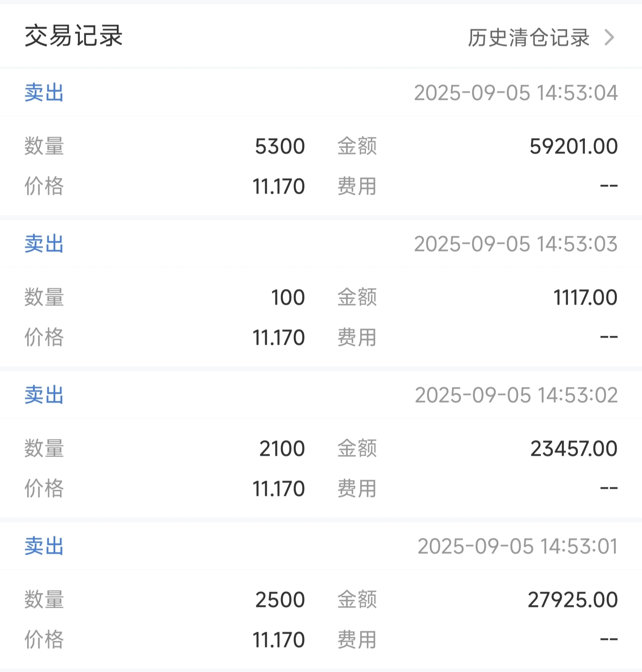Open the 历史清仓记录 chevron arrow
642x672 pixels.
(x=609, y=37)
